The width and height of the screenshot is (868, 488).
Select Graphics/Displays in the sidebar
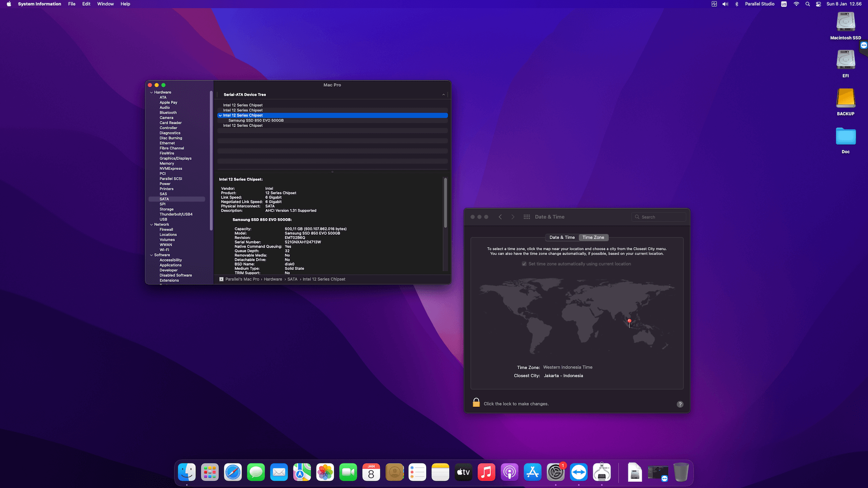point(175,159)
